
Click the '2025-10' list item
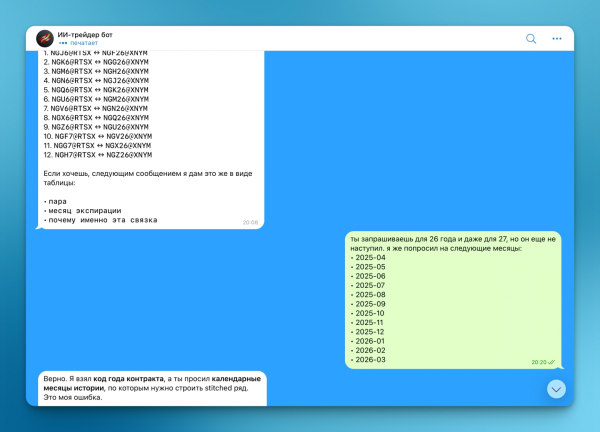click(x=367, y=313)
